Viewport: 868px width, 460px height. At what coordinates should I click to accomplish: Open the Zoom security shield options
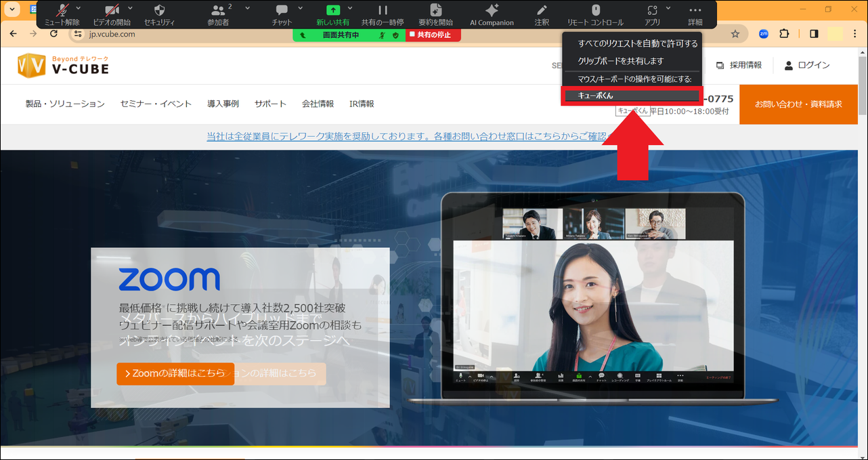(x=159, y=14)
